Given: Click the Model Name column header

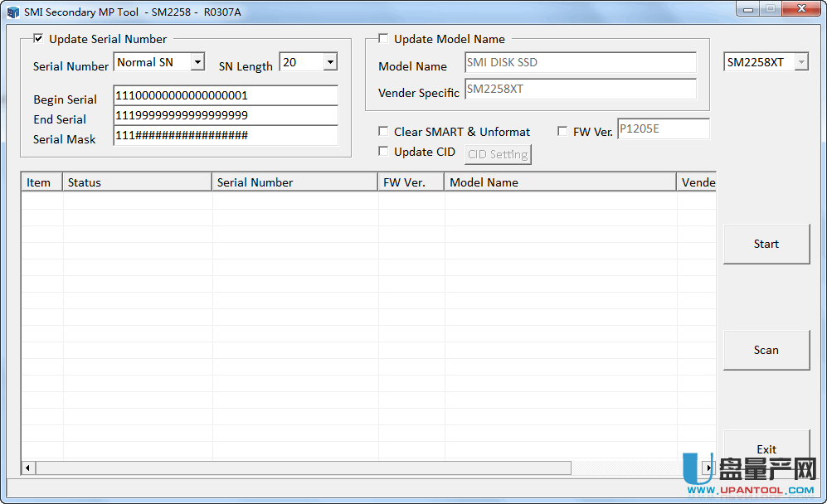Looking at the screenshot, I should tap(560, 182).
